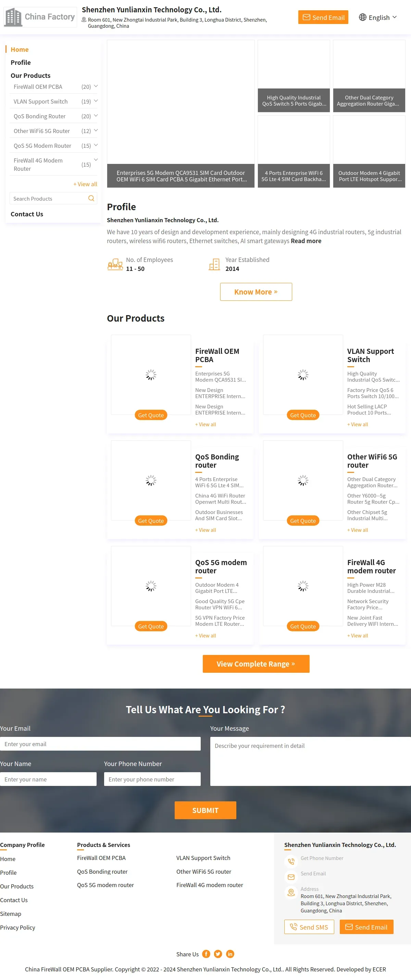
Task: Click the address location pin icon in header
Action: (84, 20)
